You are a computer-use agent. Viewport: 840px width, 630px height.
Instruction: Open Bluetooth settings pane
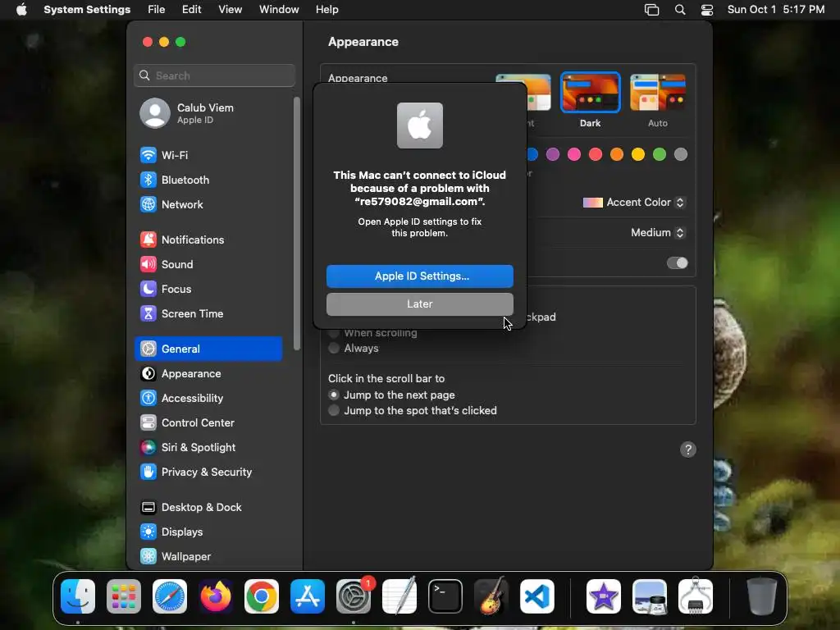pos(208,180)
